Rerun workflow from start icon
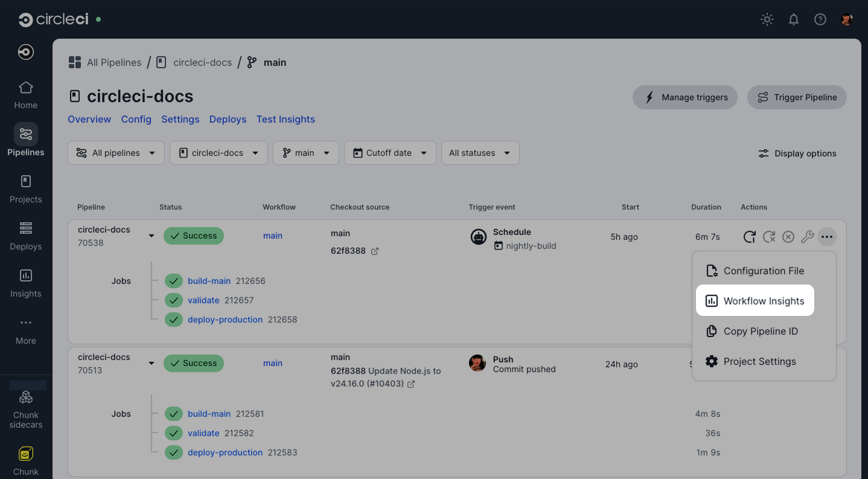 [x=749, y=237]
